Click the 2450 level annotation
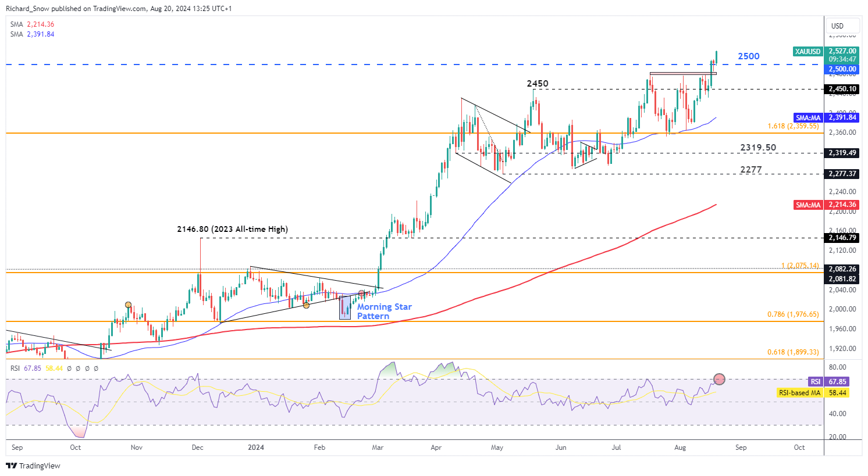 coord(538,84)
